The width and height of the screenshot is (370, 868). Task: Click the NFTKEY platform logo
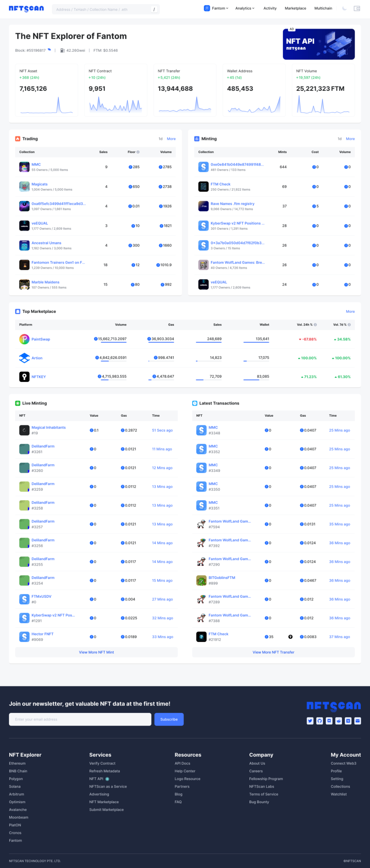coord(24,377)
